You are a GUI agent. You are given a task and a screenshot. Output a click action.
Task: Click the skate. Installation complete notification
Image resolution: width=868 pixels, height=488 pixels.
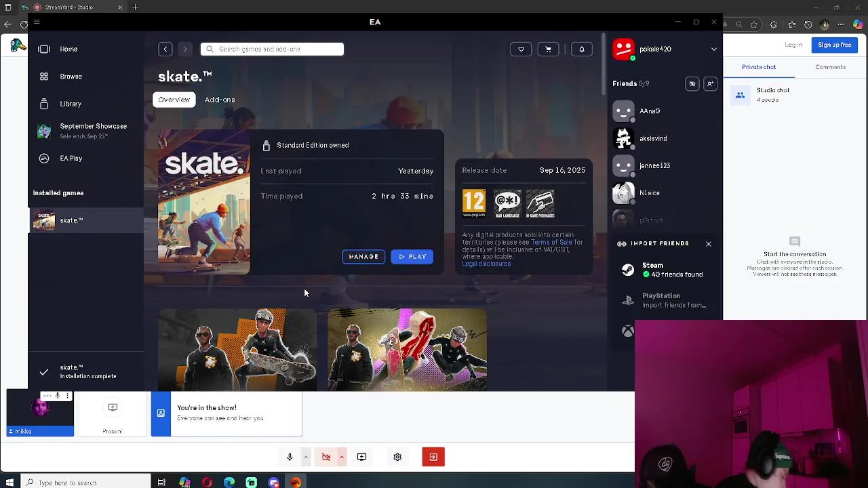click(x=85, y=371)
